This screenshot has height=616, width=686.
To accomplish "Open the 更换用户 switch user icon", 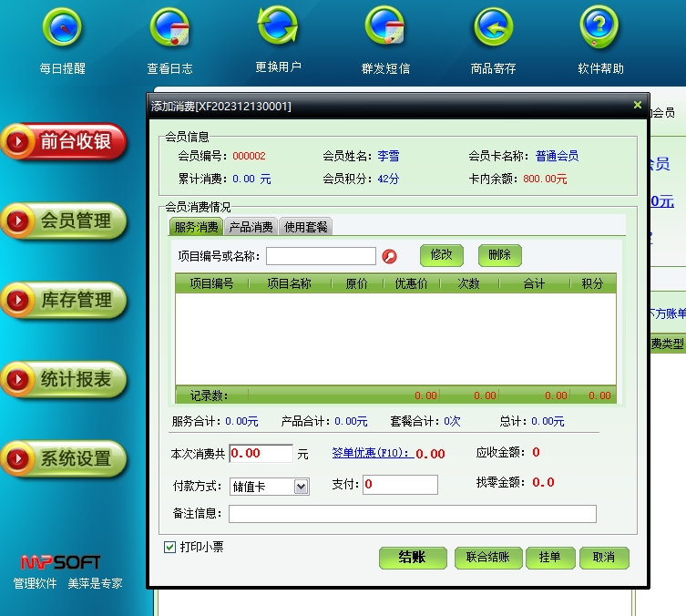I will click(x=278, y=27).
